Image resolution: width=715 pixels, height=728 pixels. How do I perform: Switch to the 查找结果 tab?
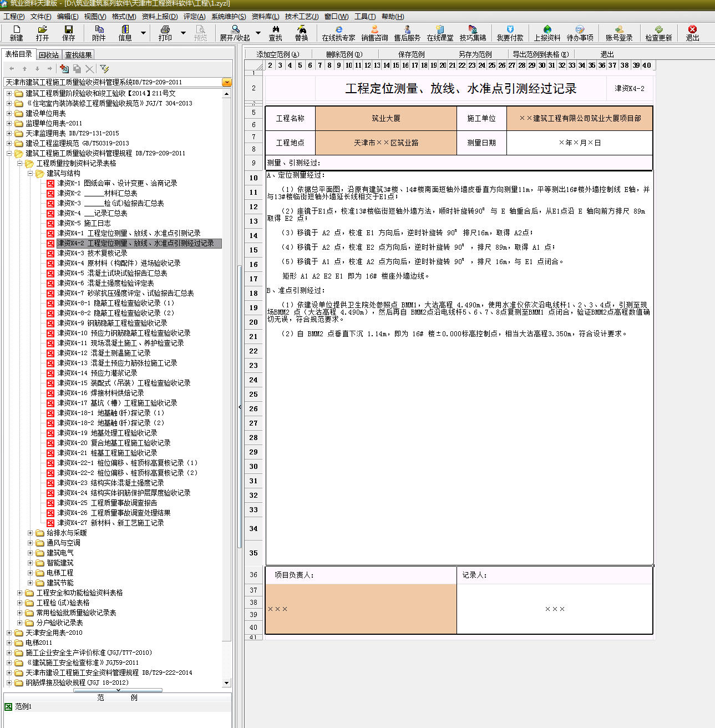coord(78,55)
